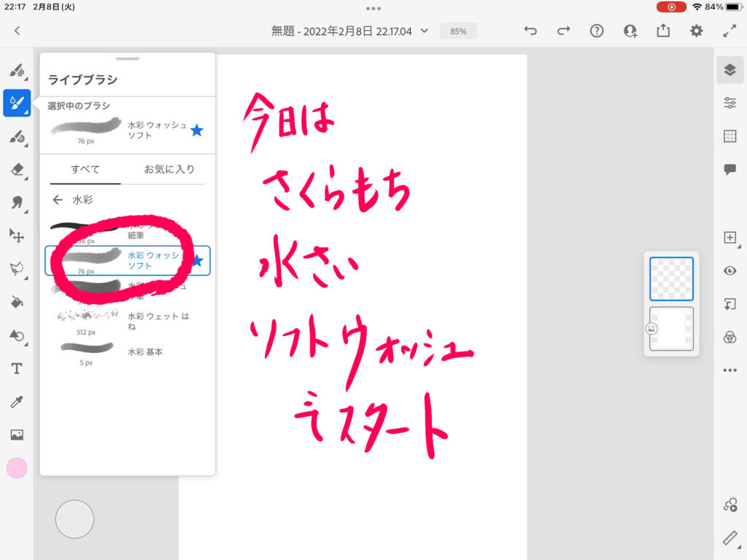
Task: Open the pink color swatch
Action: 17,468
